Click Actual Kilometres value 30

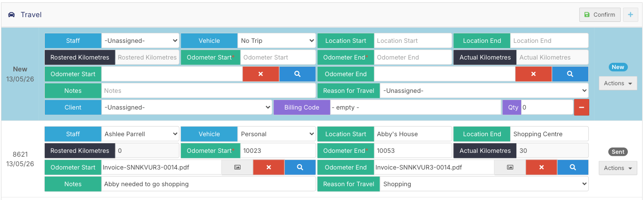(x=553, y=151)
